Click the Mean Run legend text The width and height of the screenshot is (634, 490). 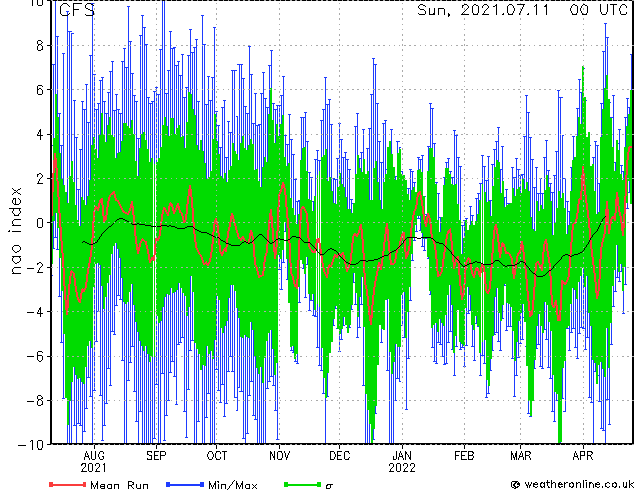pyautogui.click(x=119, y=485)
